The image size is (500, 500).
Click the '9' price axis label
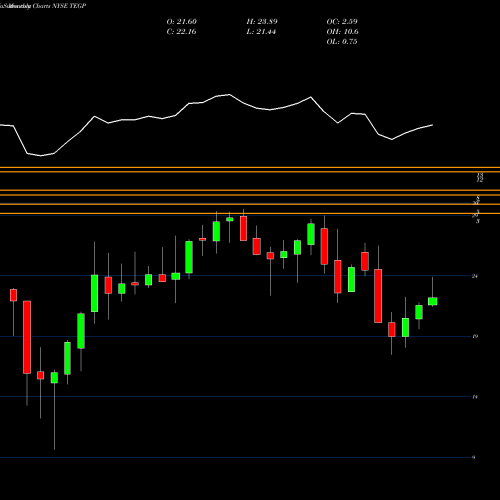(474, 458)
